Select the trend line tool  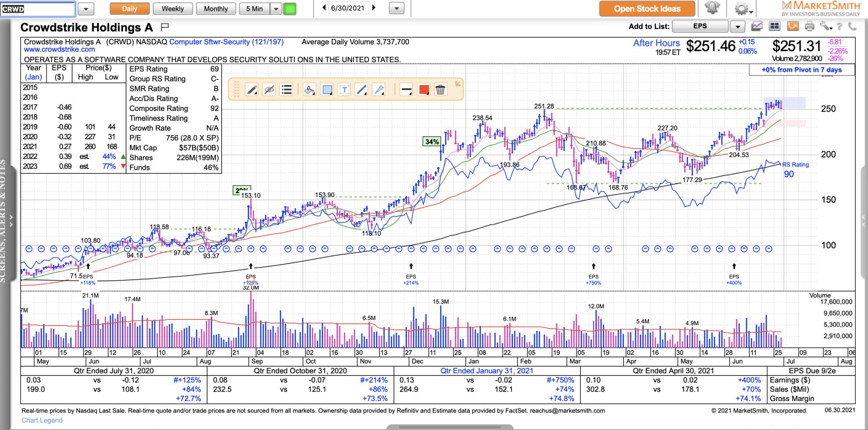coord(362,90)
